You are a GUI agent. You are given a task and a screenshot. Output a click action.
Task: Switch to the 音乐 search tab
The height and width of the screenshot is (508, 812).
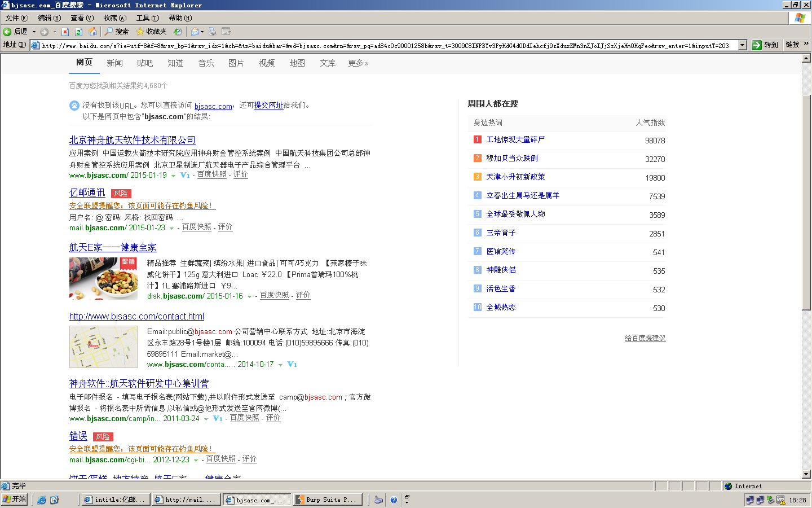[x=206, y=63]
